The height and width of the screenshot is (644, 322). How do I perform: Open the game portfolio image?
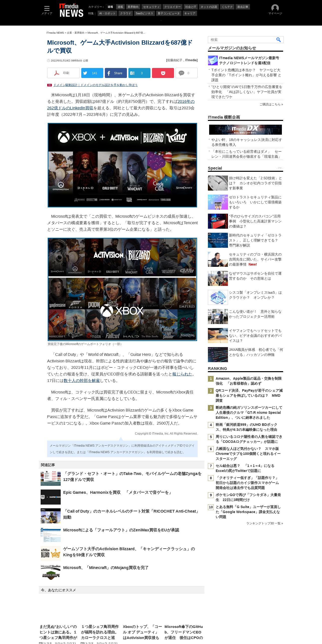[122, 289]
